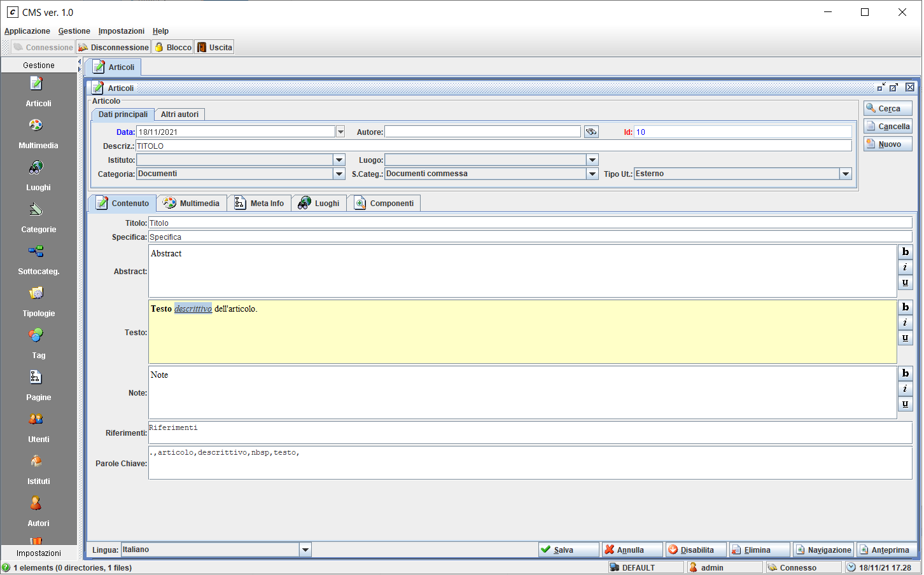Click the author lookup icon next to Autore
Screen dimensions: 924x575
(591, 132)
